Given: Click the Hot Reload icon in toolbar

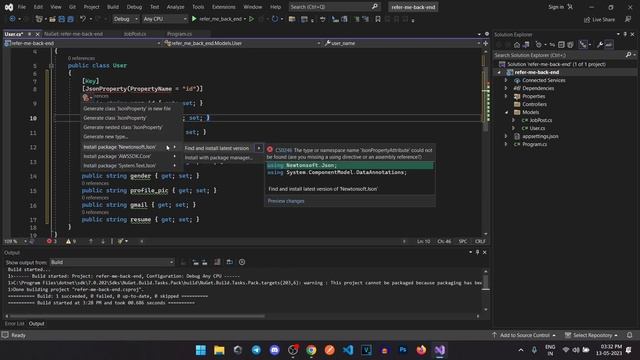Looking at the screenshot, I should [275, 19].
